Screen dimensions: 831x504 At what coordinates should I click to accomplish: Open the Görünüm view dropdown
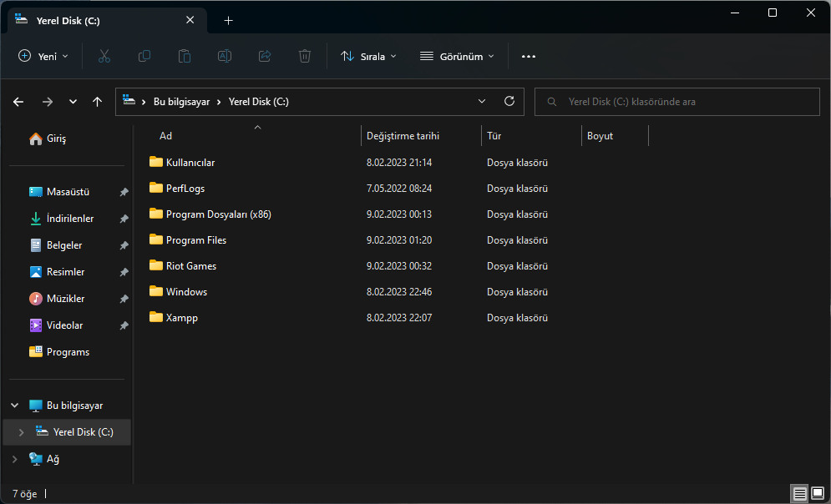pos(457,56)
